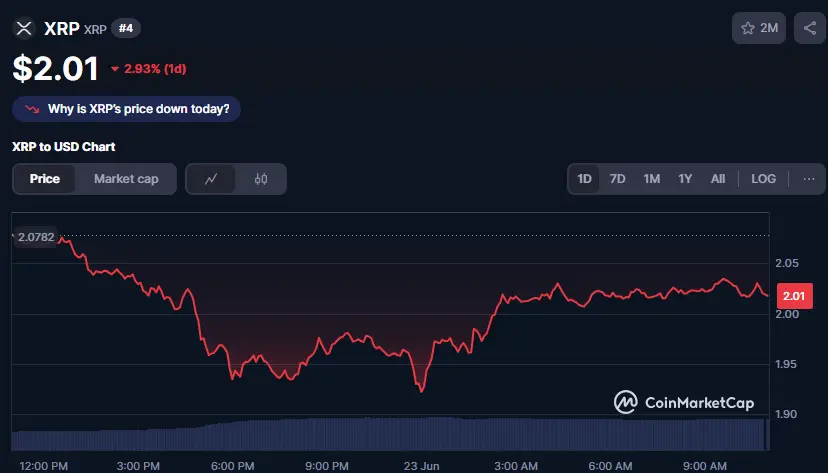Click the XRP coin logo icon
The image size is (828, 473).
tap(24, 29)
